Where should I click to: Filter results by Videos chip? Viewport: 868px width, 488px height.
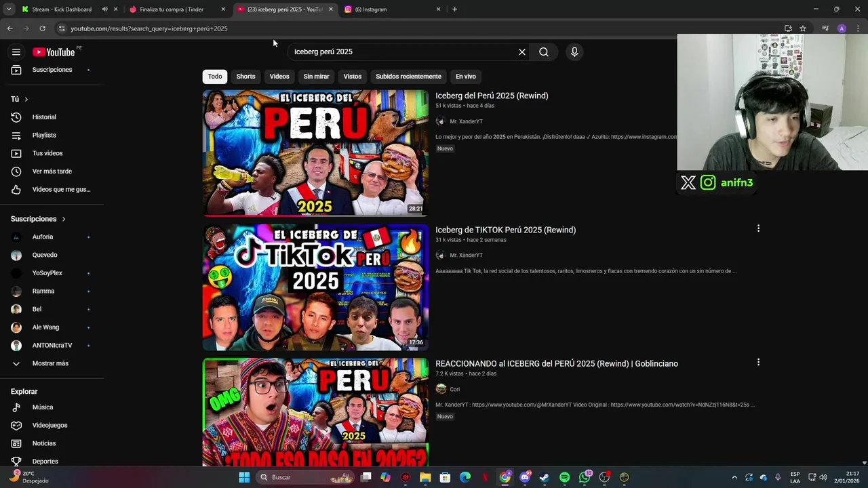279,77
